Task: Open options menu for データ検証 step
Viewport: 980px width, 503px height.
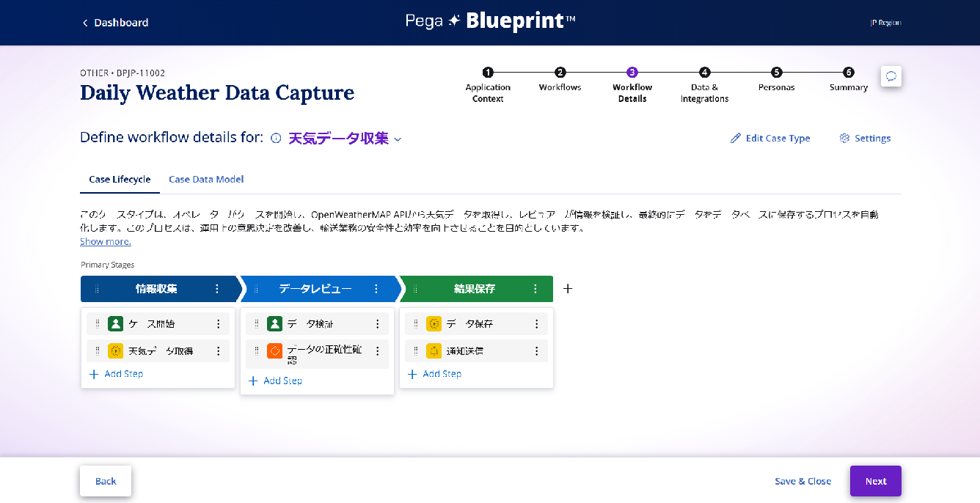Action: tap(377, 323)
